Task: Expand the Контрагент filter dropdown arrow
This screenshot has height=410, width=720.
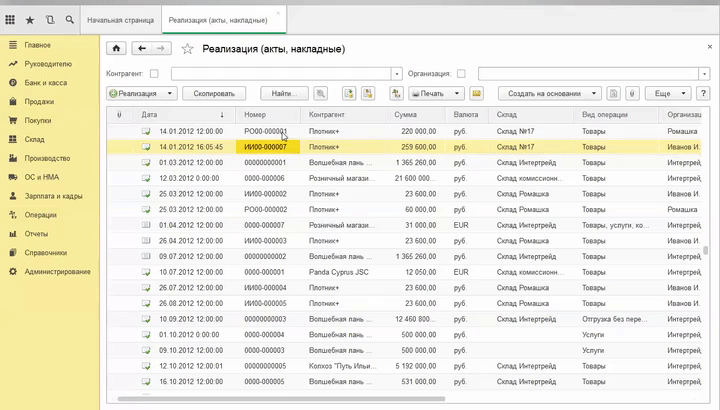Action: tap(397, 73)
